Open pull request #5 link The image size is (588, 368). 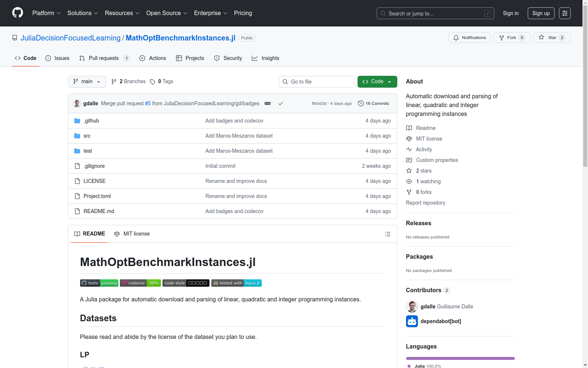tap(148, 103)
